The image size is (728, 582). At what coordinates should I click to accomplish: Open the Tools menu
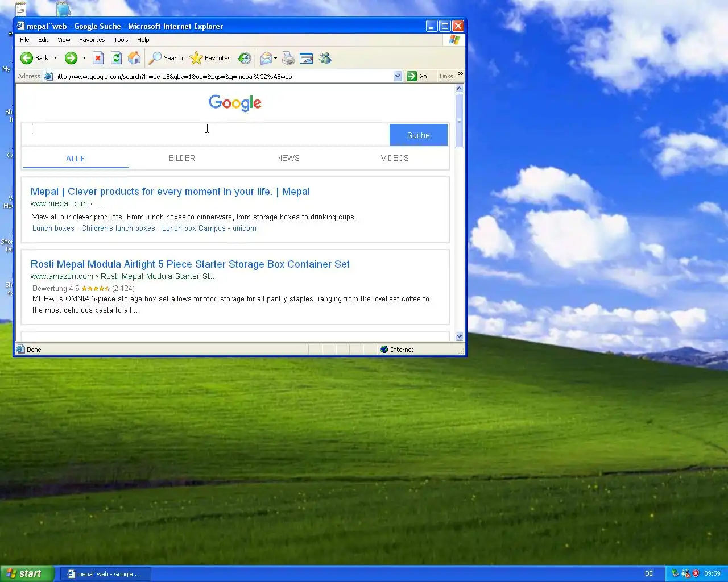pos(121,40)
